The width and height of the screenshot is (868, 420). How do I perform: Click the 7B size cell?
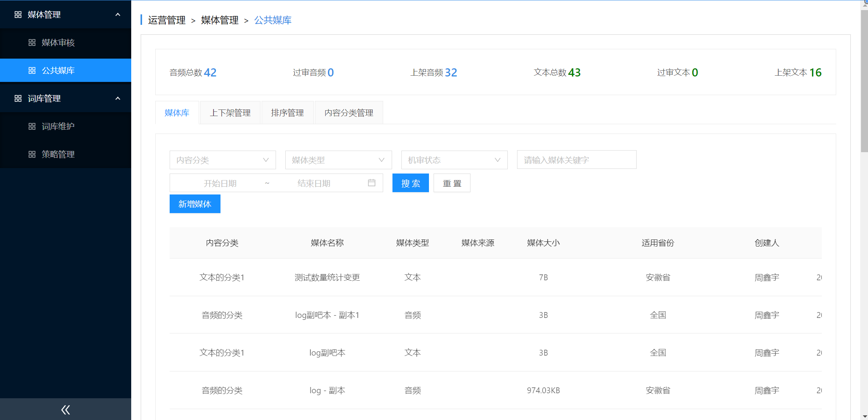coord(543,278)
